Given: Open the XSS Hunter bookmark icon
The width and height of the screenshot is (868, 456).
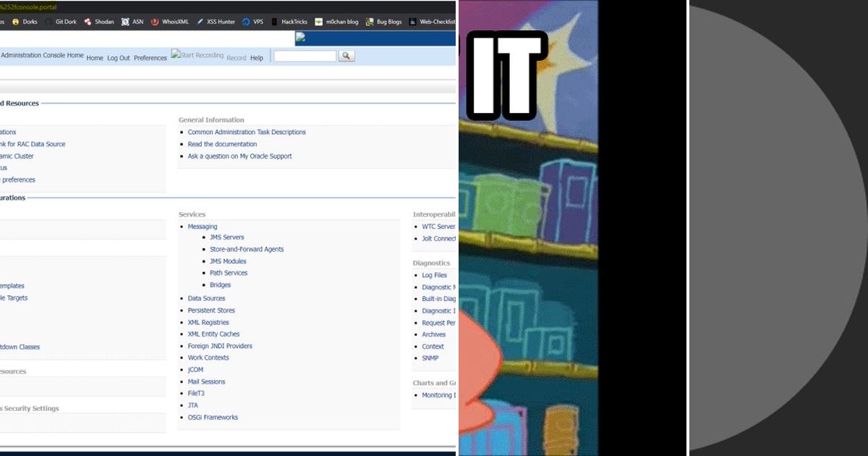Looking at the screenshot, I should point(200,22).
